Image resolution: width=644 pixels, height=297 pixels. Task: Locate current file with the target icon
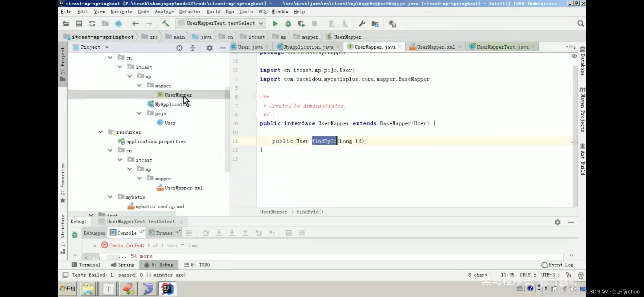tap(179, 48)
